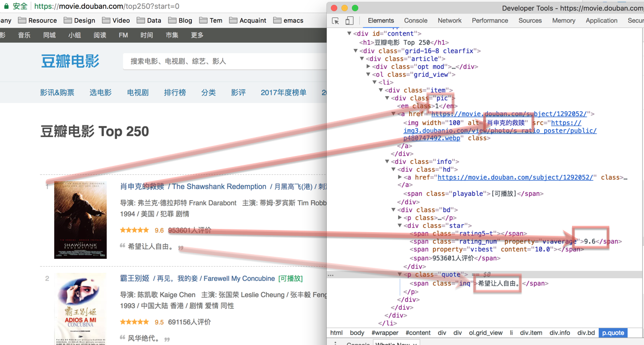Image resolution: width=644 pixels, height=345 pixels.
Task: Open the Tem bookmark folder
Action: click(x=211, y=20)
